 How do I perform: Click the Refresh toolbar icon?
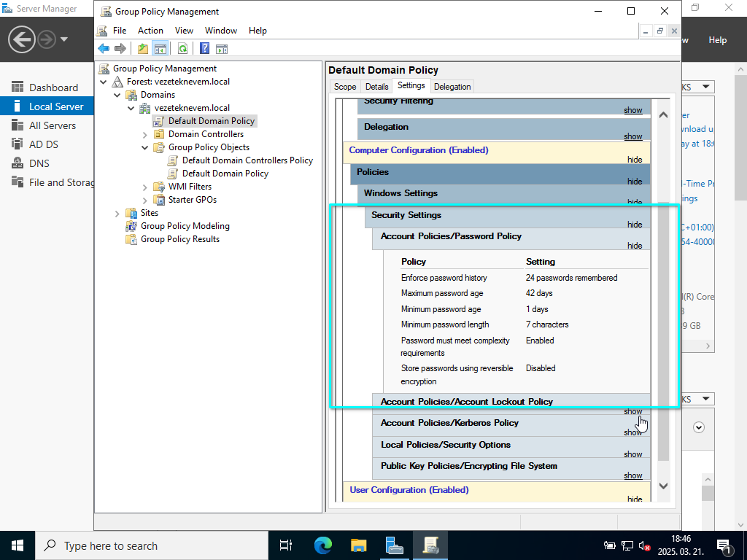point(183,49)
